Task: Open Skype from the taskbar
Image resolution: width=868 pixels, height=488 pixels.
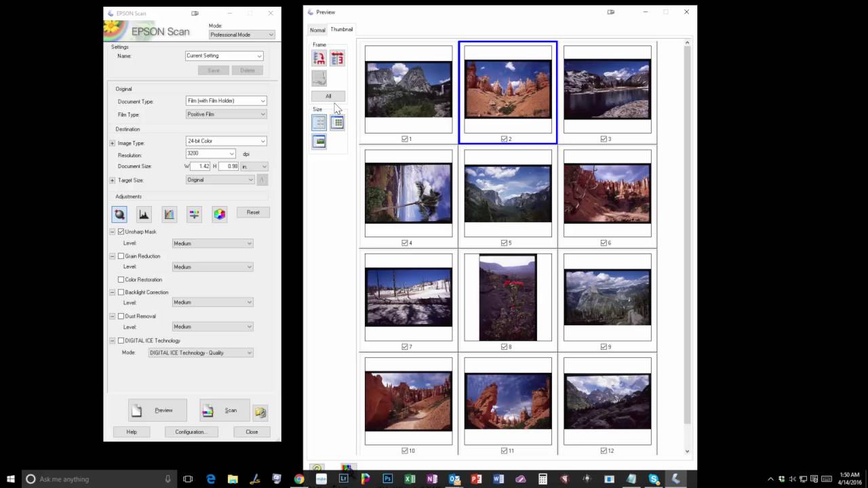Action: coord(654,479)
